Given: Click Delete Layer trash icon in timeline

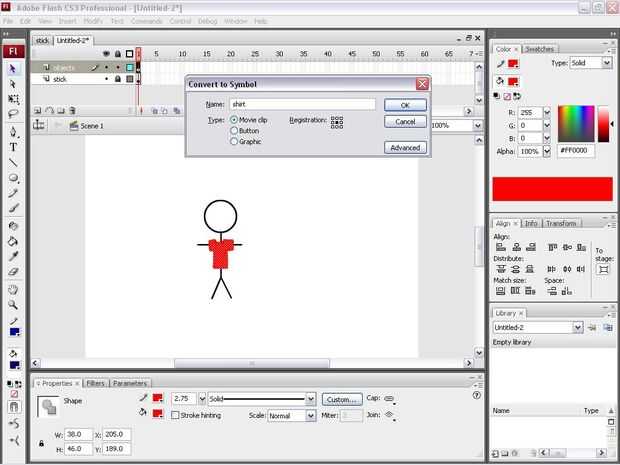Looking at the screenshot, I should (x=72, y=111).
